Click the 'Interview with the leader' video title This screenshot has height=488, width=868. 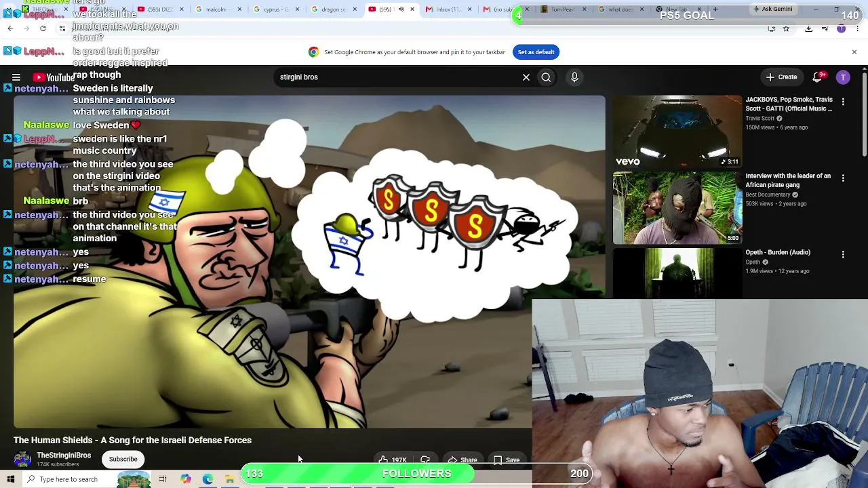point(788,180)
